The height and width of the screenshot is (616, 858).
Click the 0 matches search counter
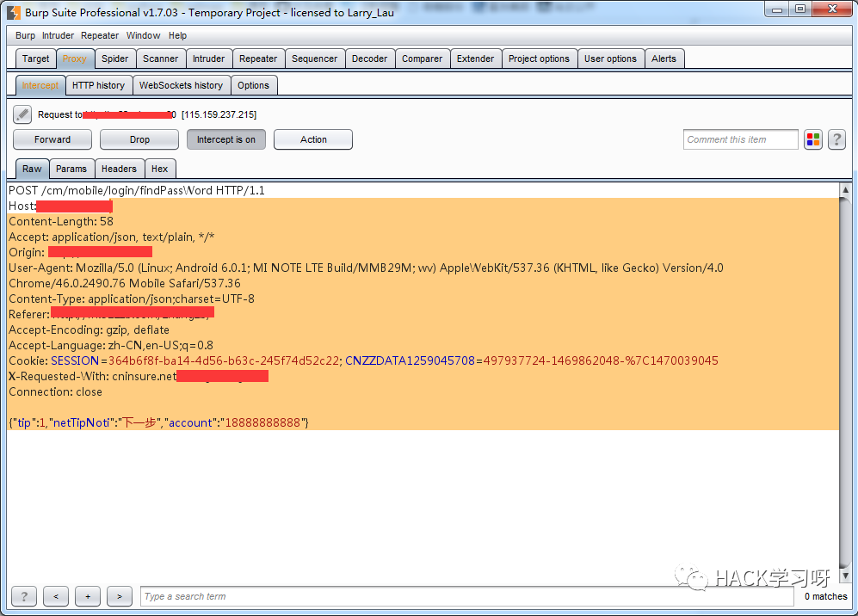coord(825,596)
